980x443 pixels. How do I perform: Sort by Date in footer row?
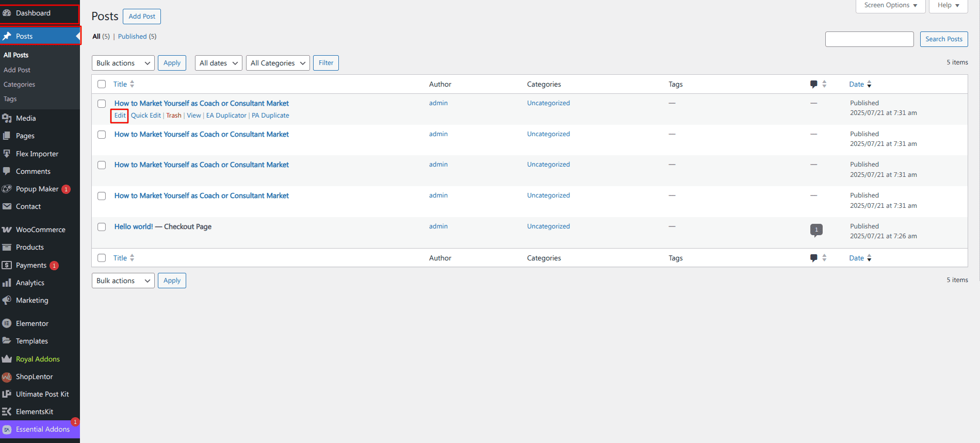click(860, 258)
